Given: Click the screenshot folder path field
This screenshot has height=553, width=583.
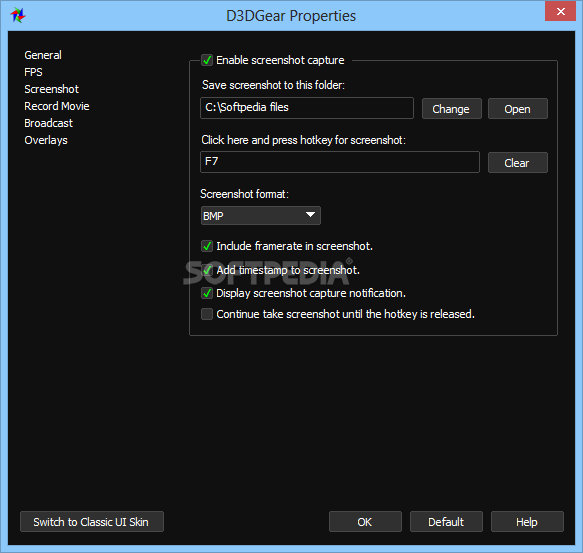Looking at the screenshot, I should click(x=307, y=108).
